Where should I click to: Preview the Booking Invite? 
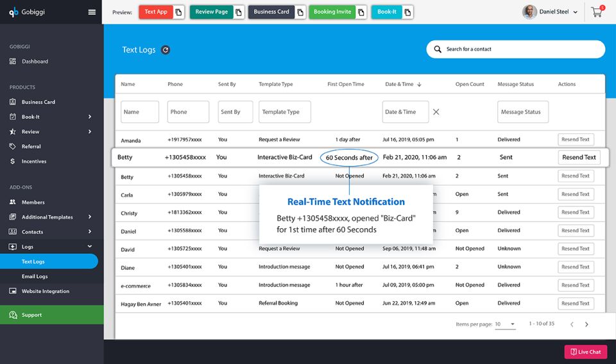(332, 12)
